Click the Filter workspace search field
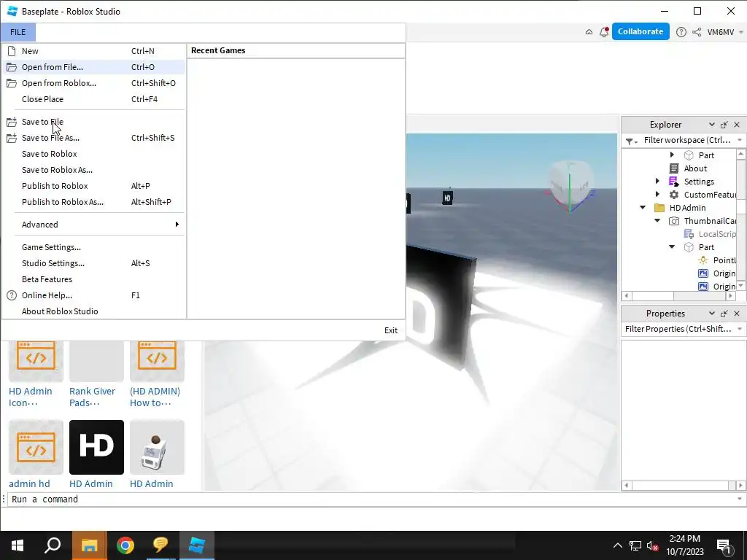The width and height of the screenshot is (747, 560). (x=687, y=140)
